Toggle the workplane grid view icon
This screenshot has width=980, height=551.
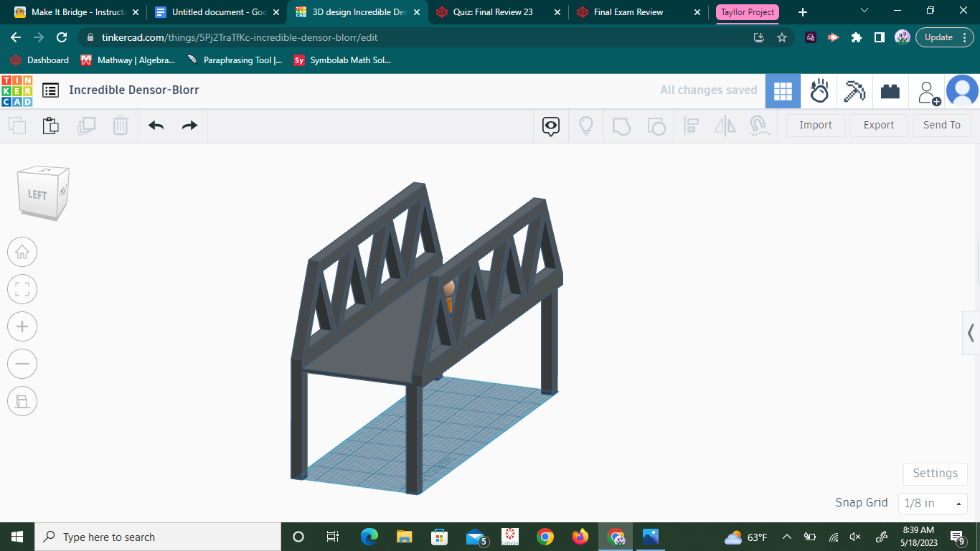tap(783, 90)
